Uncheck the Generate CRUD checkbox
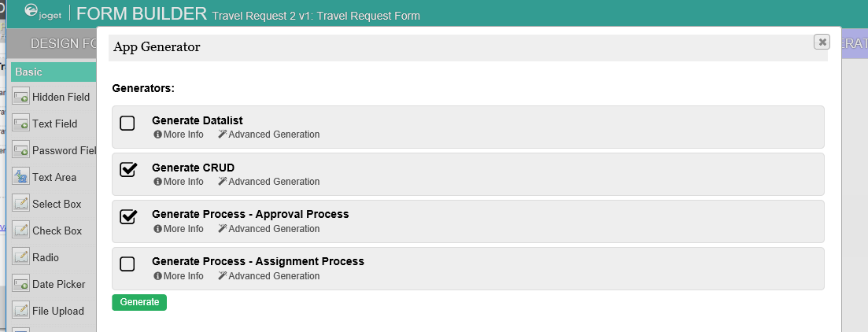 [127, 169]
